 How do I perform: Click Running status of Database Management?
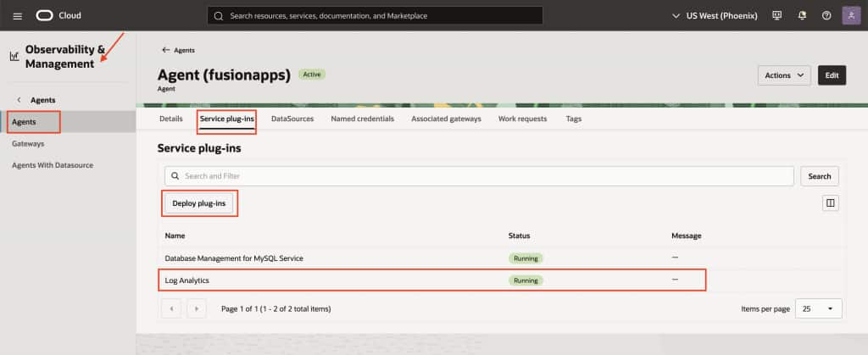point(526,258)
